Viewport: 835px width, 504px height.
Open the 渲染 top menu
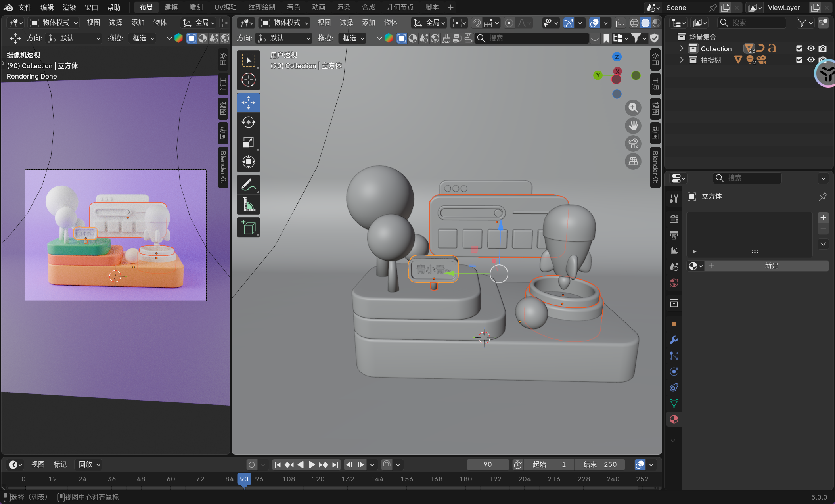[69, 7]
